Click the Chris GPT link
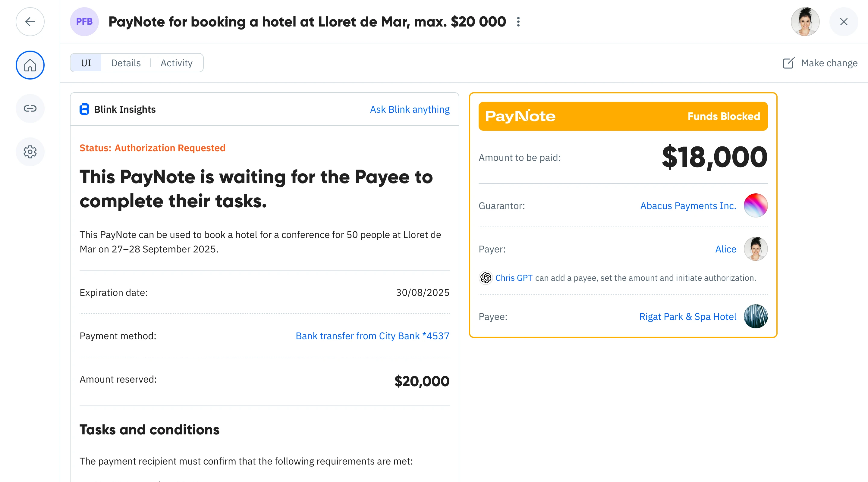Screen dimensions: 868x482 (x=514, y=278)
